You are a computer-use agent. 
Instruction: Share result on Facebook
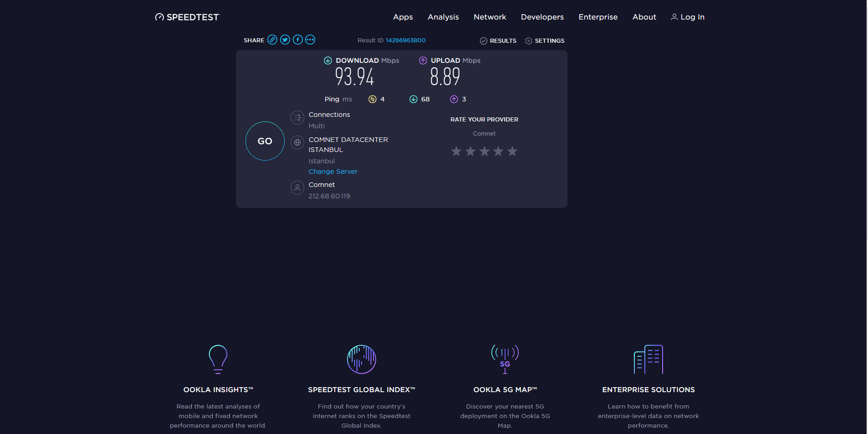click(x=298, y=40)
